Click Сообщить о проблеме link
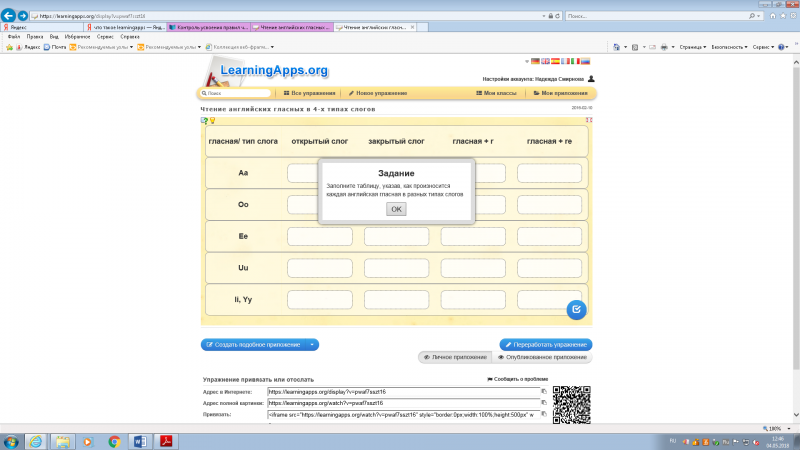This screenshot has width=800, height=450. pos(518,379)
